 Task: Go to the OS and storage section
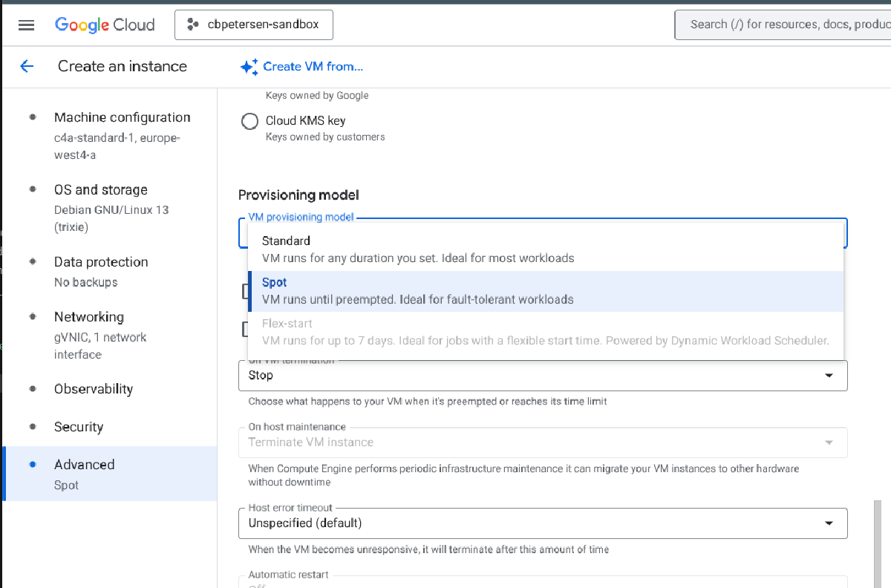pos(100,189)
